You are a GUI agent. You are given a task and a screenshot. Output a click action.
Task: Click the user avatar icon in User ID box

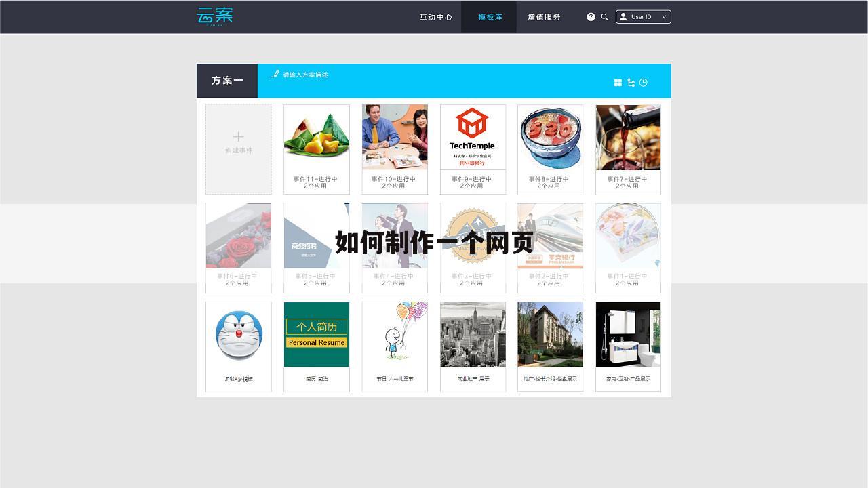pos(624,16)
